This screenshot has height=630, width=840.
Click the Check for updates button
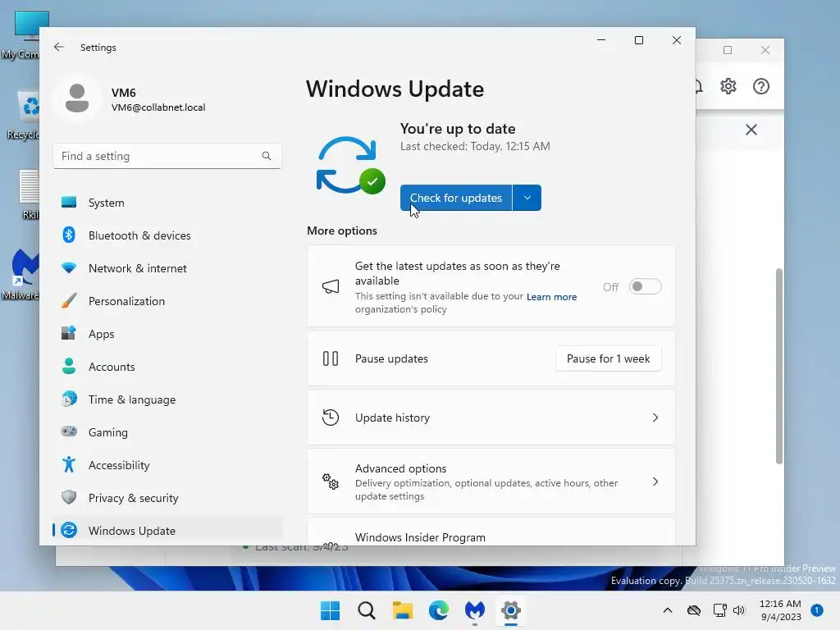(456, 198)
